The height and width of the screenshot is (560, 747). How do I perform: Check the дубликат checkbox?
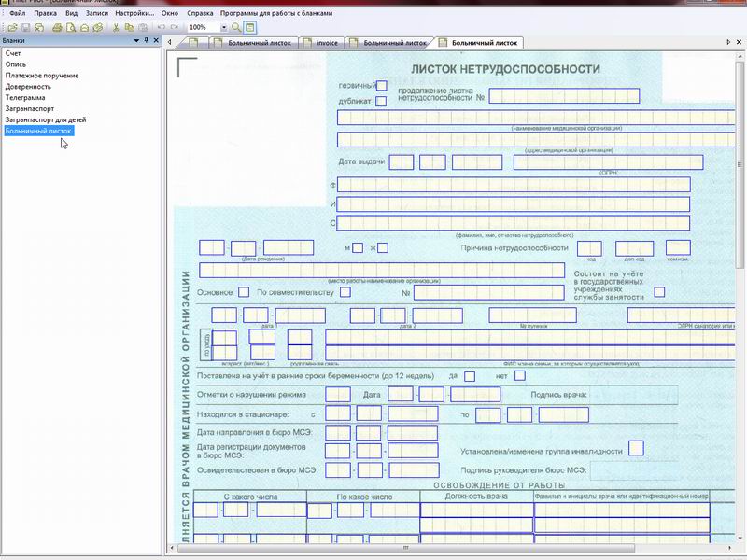381,101
